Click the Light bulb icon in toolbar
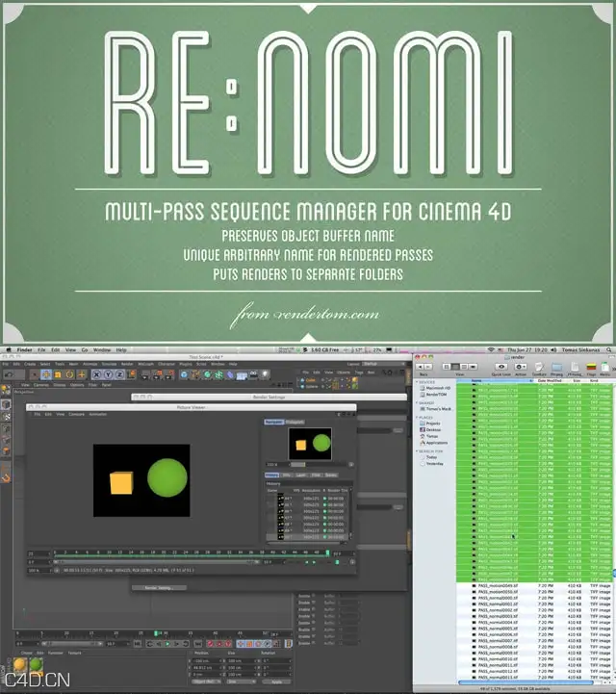 pyautogui.click(x=265, y=374)
